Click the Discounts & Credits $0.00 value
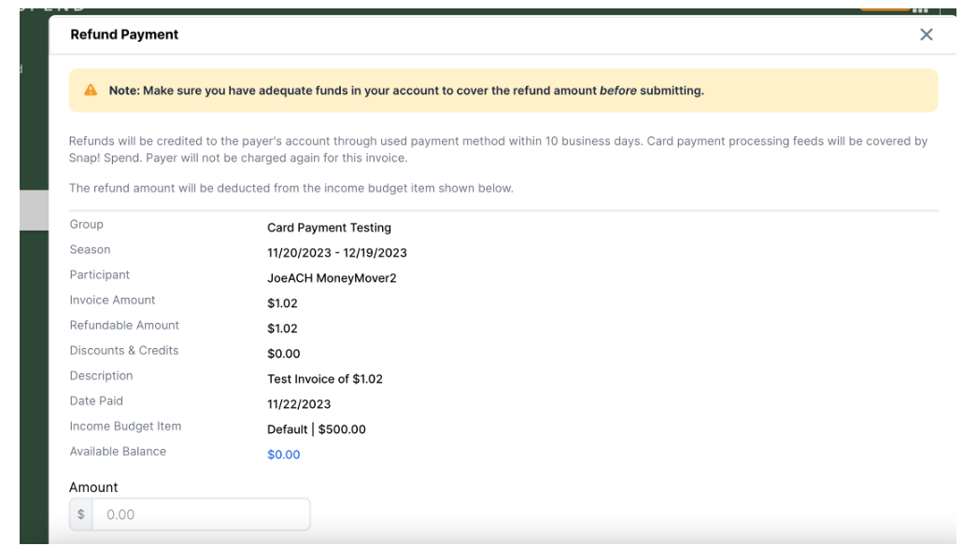Viewport: 977px width, 560px height. click(x=285, y=353)
